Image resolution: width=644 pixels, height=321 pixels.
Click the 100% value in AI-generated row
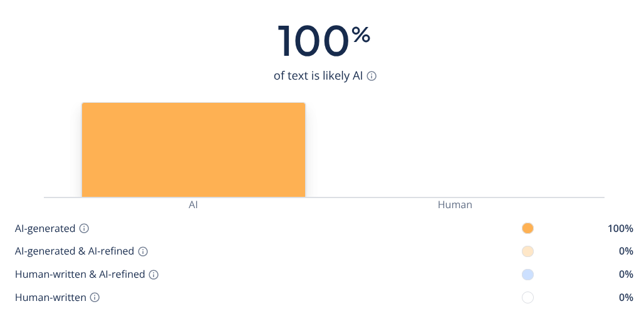(620, 229)
